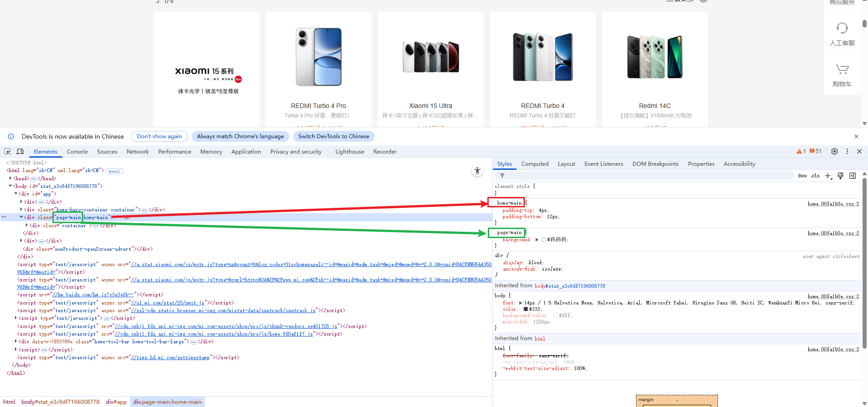Open the Network tab
868x407 pixels.
(138, 152)
